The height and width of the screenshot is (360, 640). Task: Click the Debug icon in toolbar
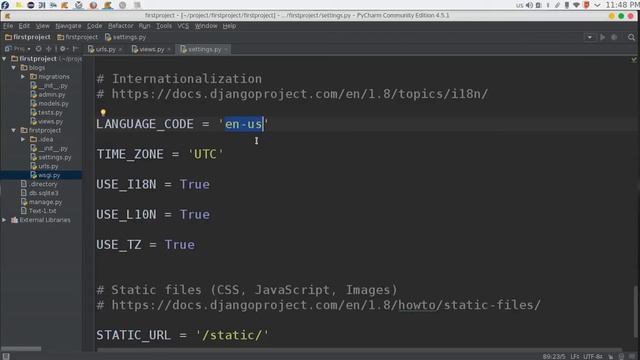[614, 37]
